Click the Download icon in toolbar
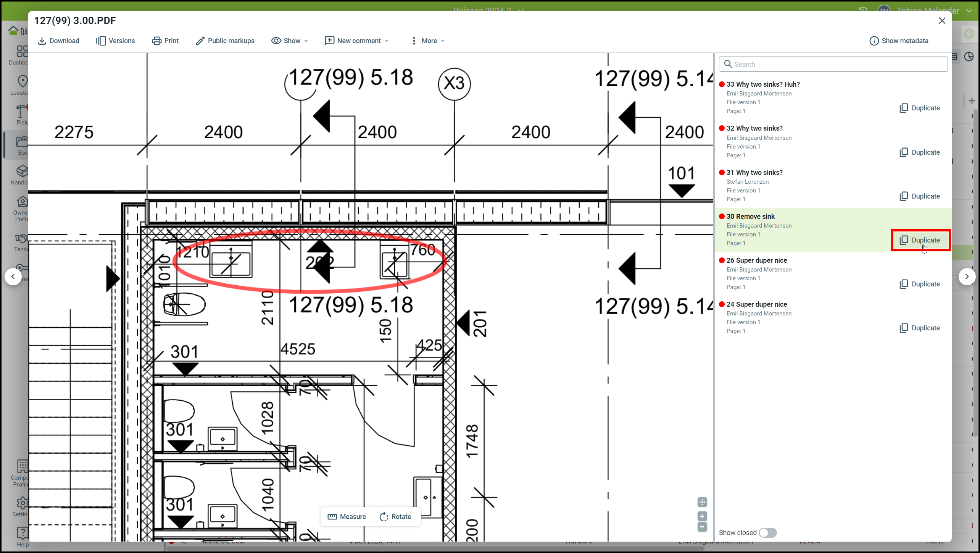 point(42,41)
